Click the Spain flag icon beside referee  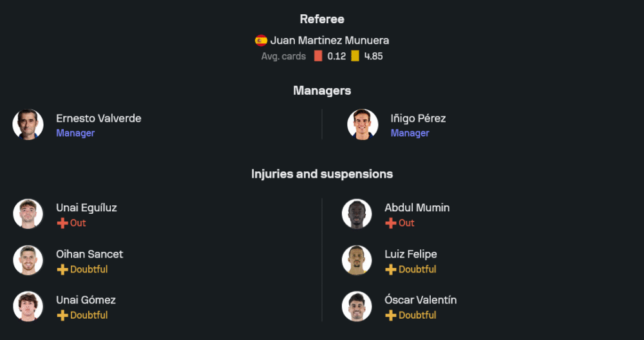261,41
